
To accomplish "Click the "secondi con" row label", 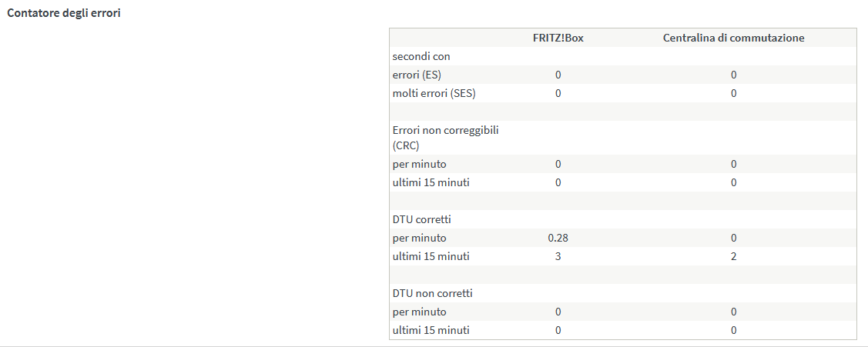I will pyautogui.click(x=421, y=56).
